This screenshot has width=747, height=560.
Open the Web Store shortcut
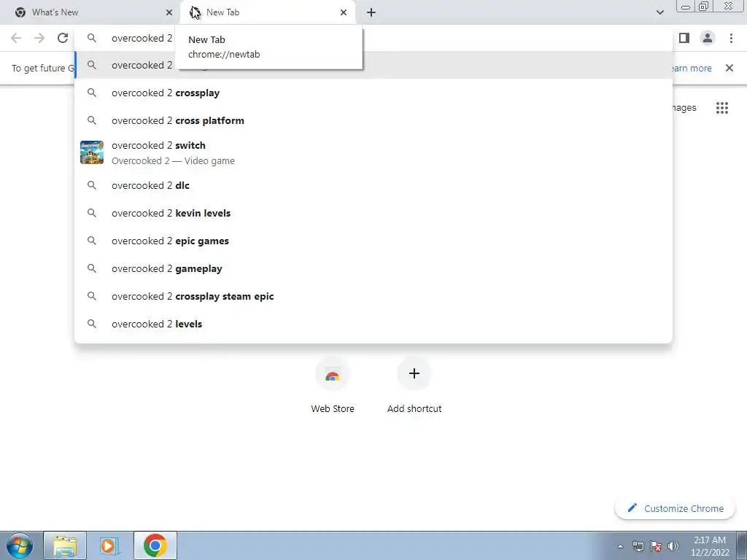click(x=333, y=385)
